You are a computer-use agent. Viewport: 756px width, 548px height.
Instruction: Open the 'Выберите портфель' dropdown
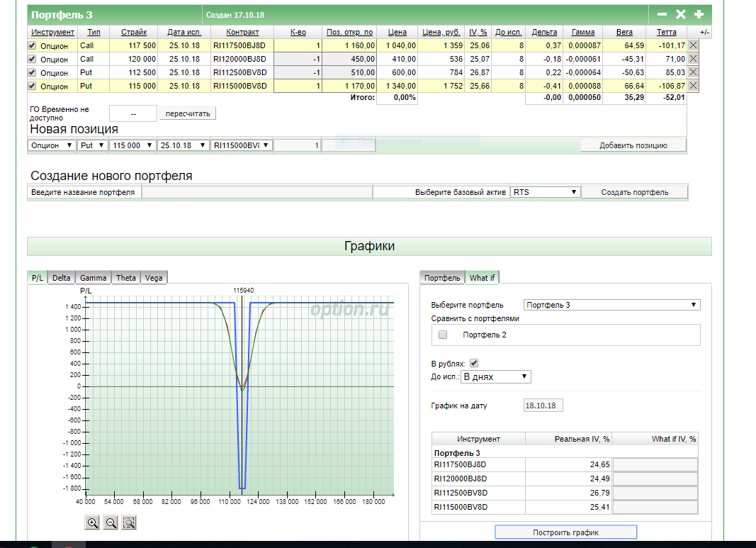click(x=611, y=305)
